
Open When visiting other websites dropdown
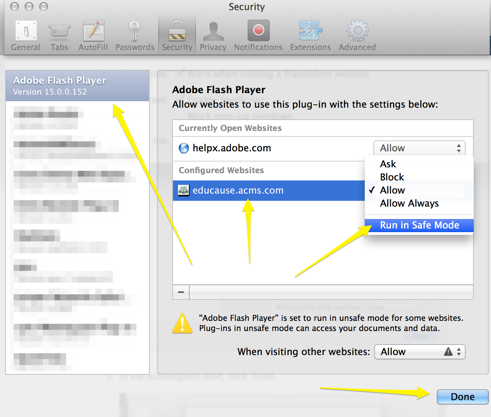[x=420, y=352]
